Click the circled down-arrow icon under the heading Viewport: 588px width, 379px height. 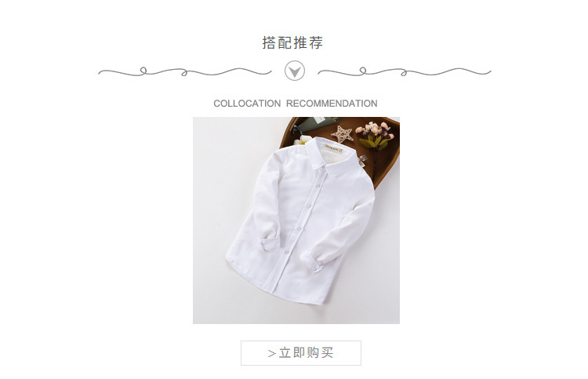point(294,71)
